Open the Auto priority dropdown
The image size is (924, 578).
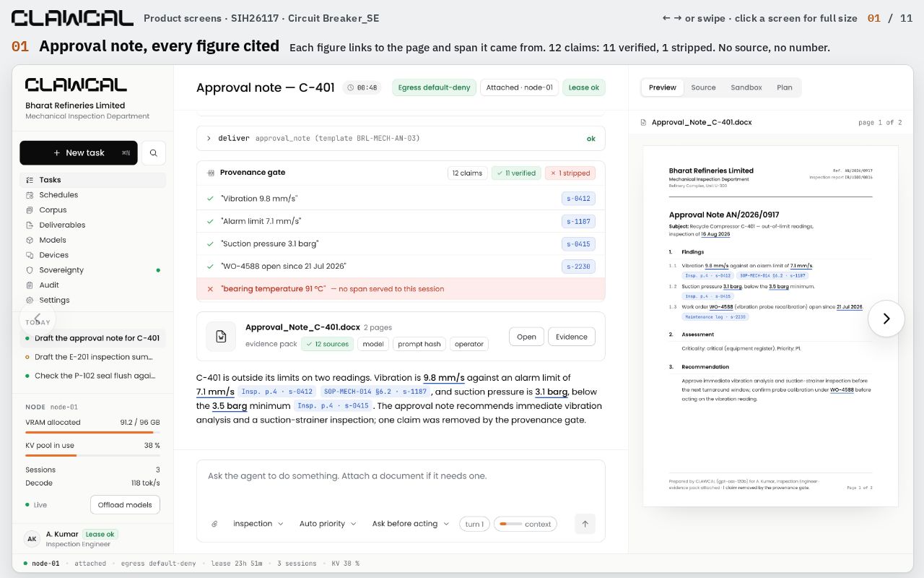click(x=328, y=524)
